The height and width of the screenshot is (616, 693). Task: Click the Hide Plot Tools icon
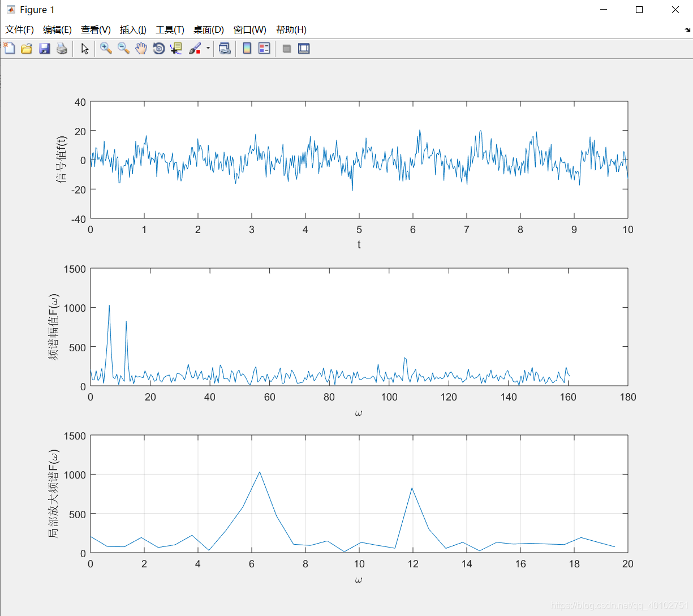pyautogui.click(x=287, y=49)
